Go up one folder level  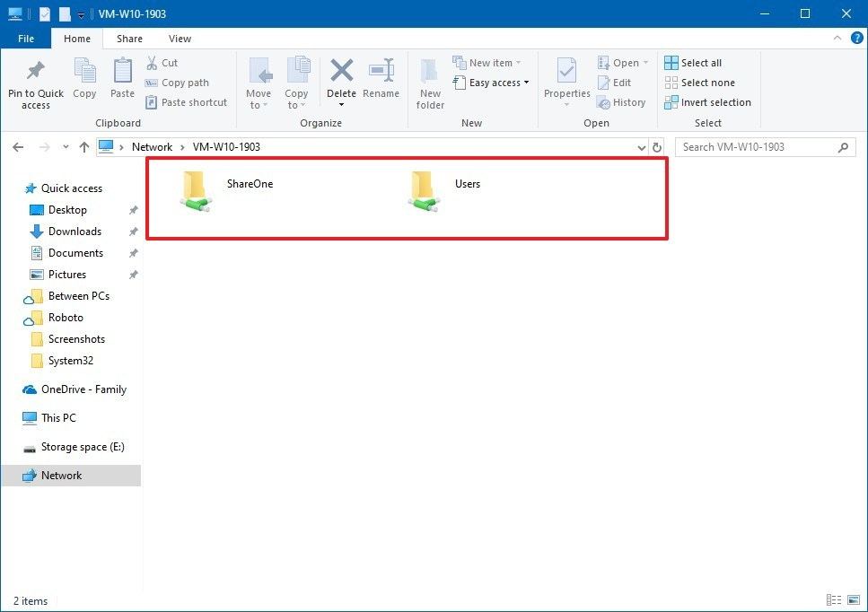tap(84, 146)
